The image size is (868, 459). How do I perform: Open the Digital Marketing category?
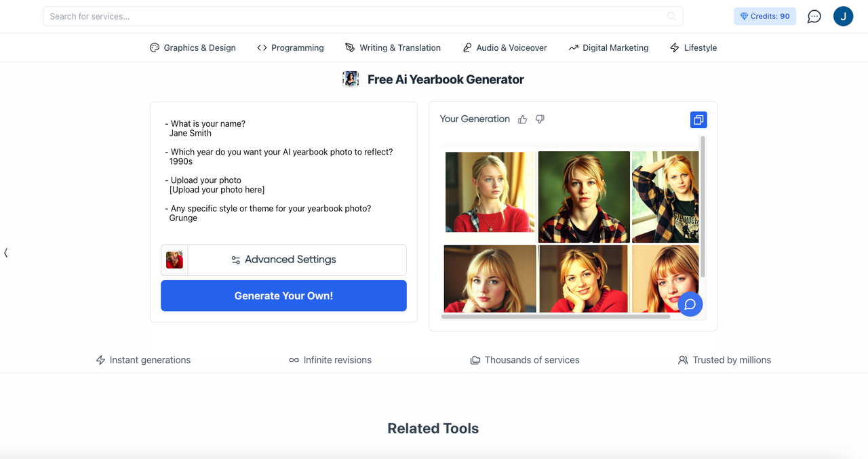[608, 48]
